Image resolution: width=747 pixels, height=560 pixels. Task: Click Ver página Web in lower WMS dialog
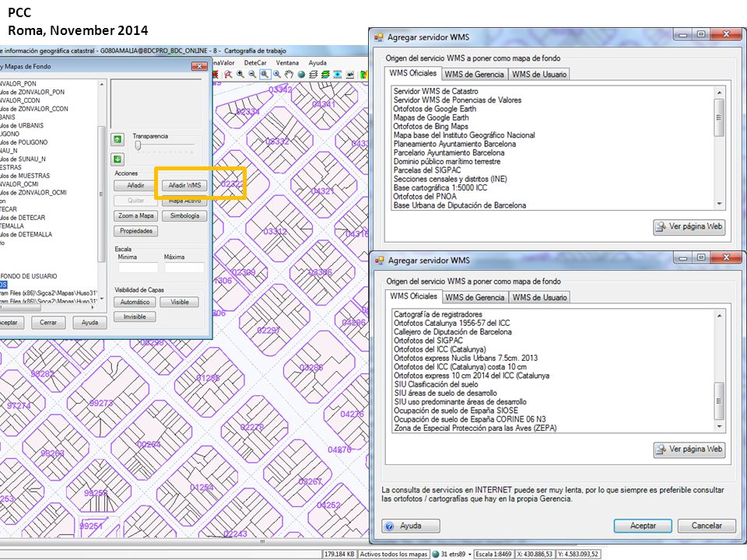point(690,449)
